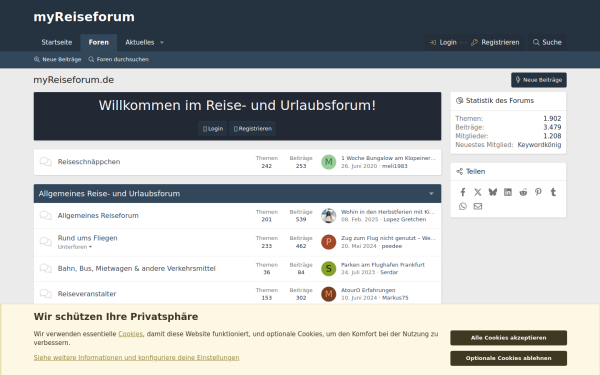Expand Unterforen under Rund ums Fliegen
This screenshot has width=600, height=375.
[75, 247]
